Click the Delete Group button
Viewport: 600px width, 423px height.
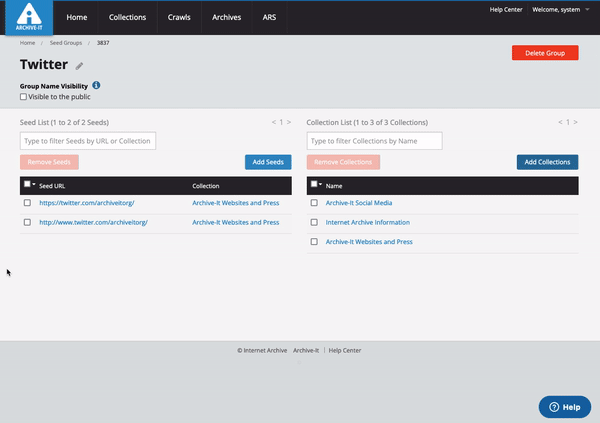(x=544, y=53)
